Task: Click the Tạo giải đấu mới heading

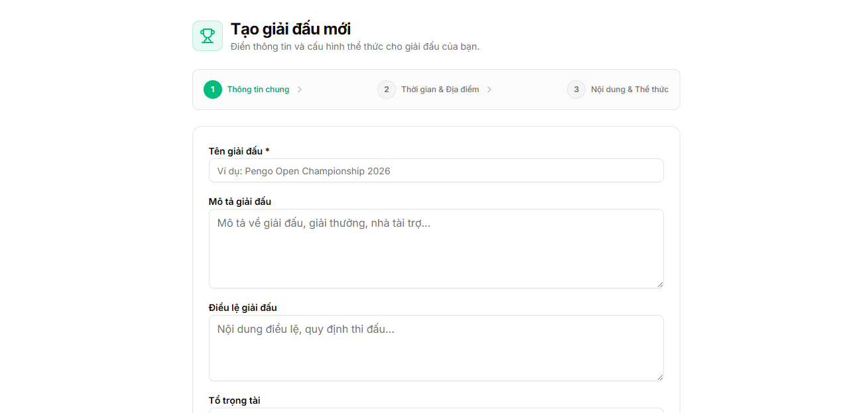Action: pos(290,29)
